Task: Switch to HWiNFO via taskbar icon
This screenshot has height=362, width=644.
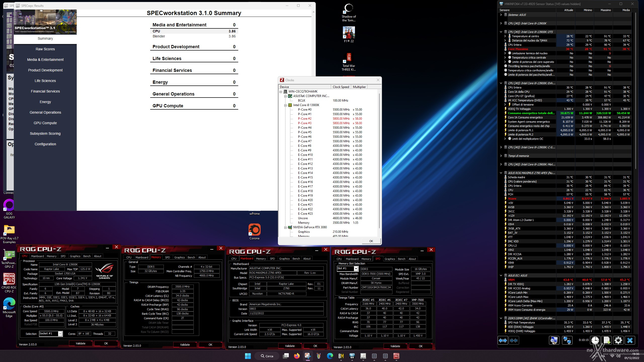Action: tap(352, 356)
